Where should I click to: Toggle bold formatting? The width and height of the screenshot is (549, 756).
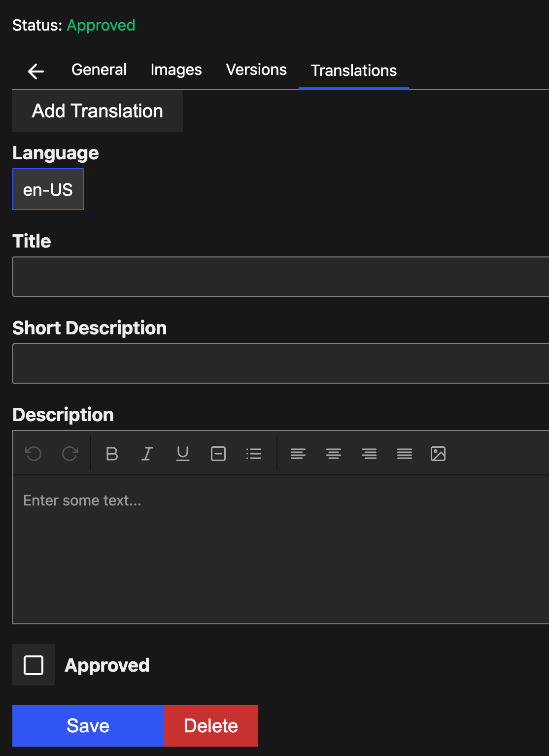[x=112, y=453]
